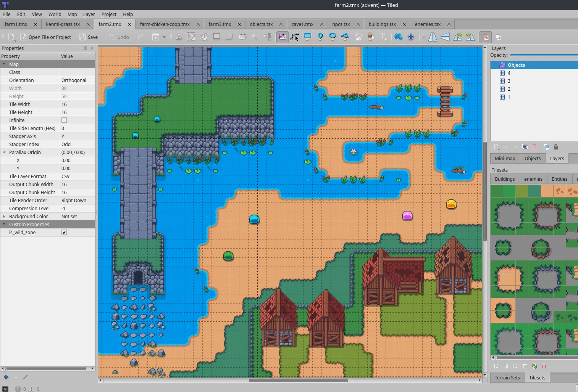Open the Layer menu
The height and width of the screenshot is (392, 578).
point(89,14)
